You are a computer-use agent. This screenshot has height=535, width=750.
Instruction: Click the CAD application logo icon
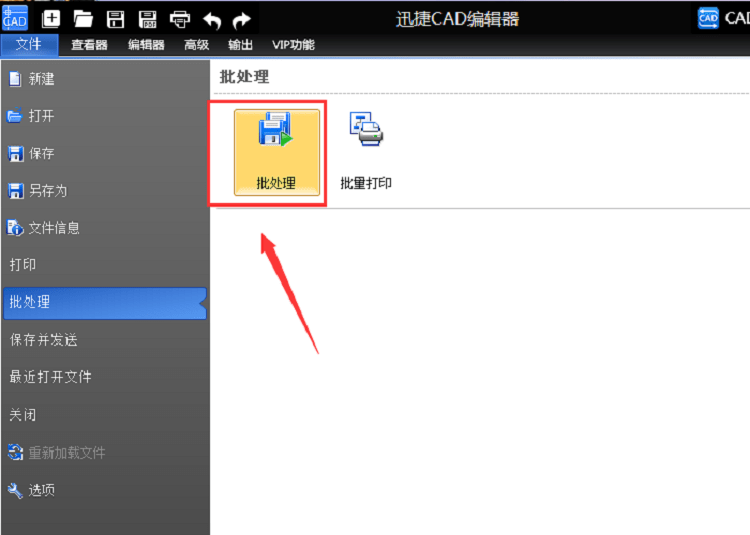tap(15, 18)
